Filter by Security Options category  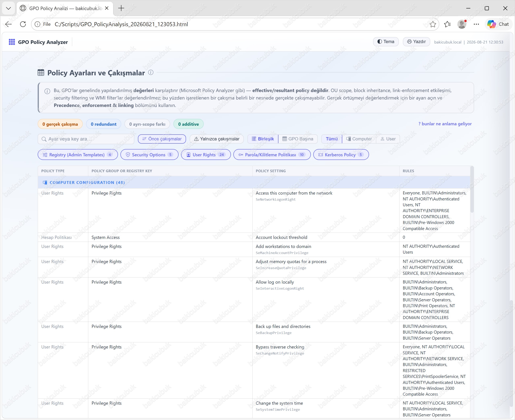click(x=149, y=155)
